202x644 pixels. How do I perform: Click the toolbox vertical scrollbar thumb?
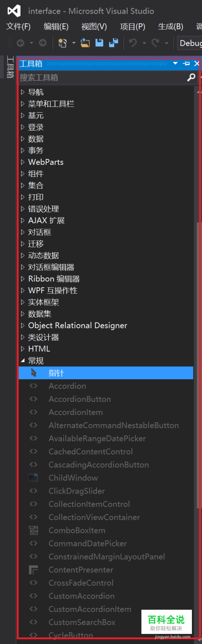point(198,365)
